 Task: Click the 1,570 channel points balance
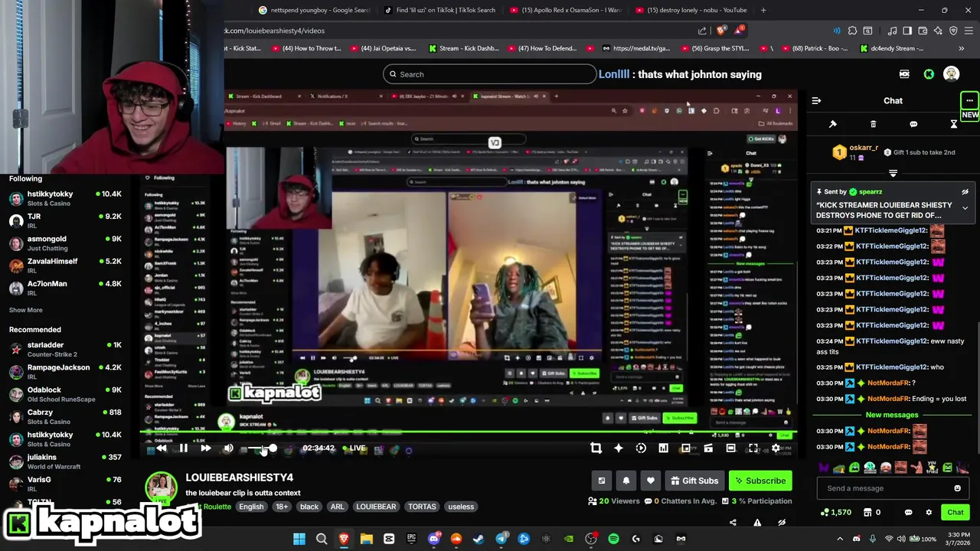click(x=836, y=512)
